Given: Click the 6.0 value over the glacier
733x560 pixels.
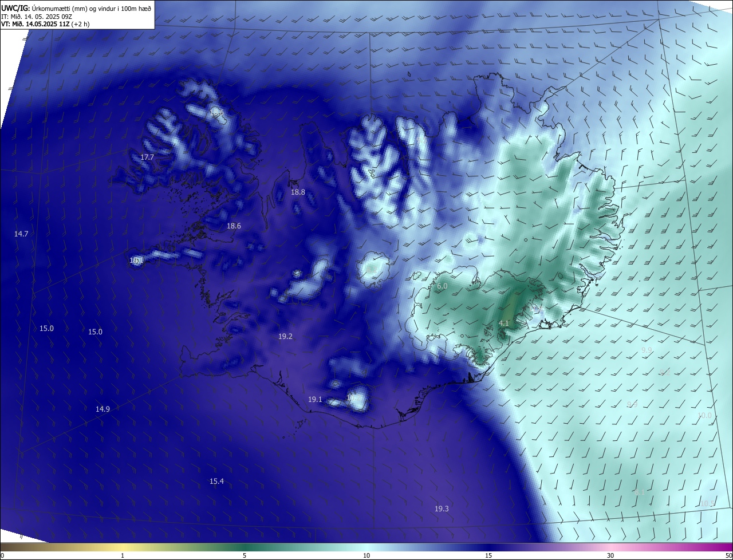Looking at the screenshot, I should click(442, 286).
